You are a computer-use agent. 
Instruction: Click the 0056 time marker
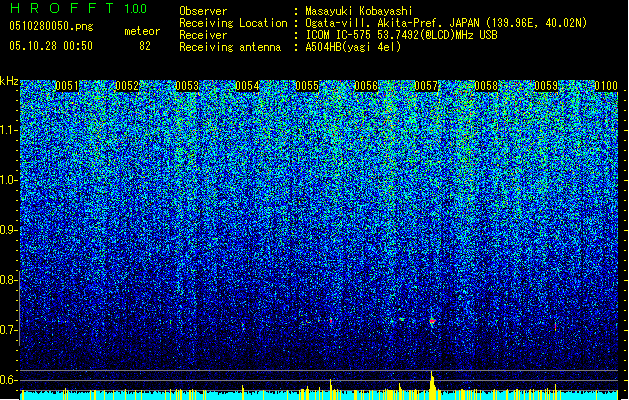coord(366,86)
